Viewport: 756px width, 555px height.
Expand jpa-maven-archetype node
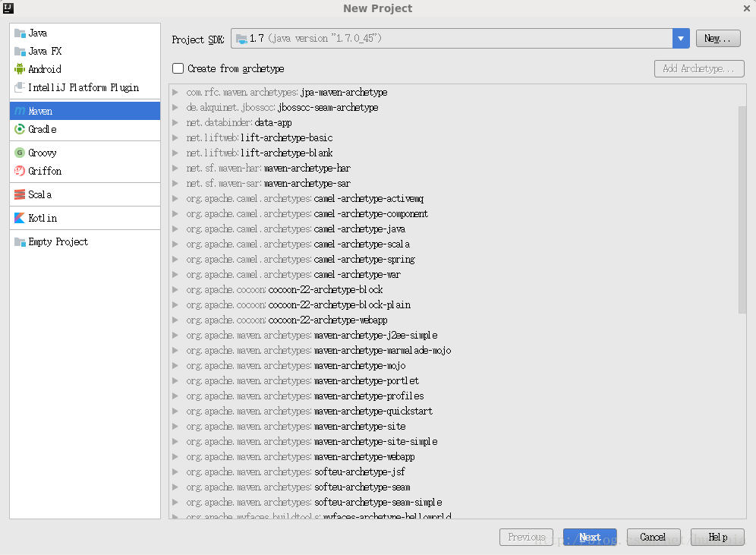[175, 92]
